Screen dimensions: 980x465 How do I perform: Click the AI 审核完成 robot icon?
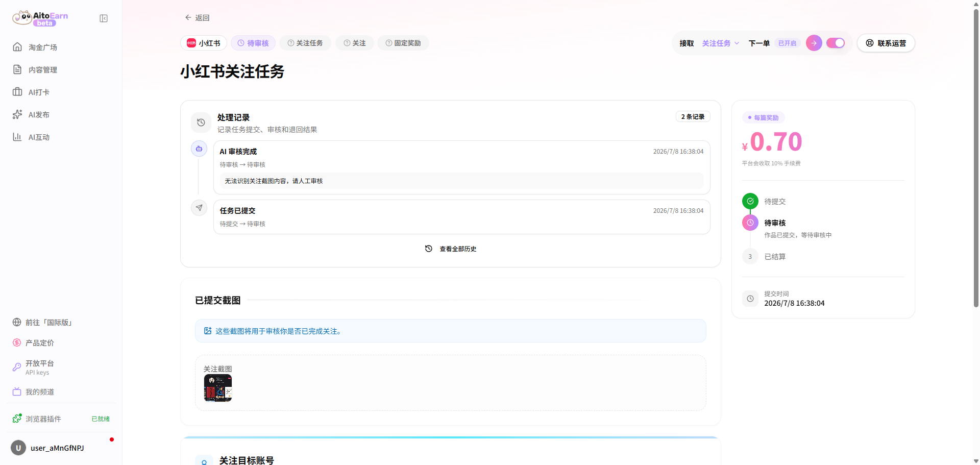199,149
